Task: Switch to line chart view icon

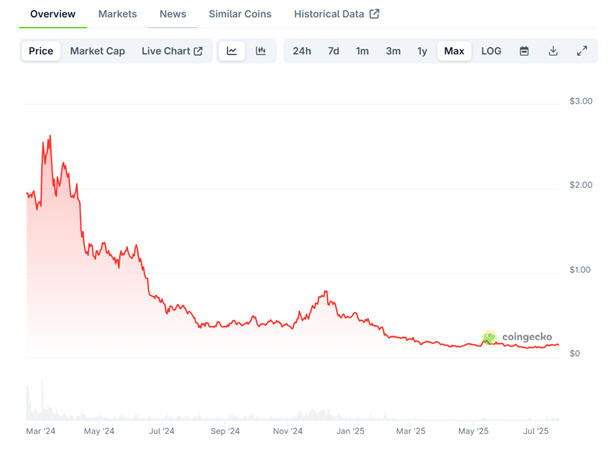Action: point(231,51)
